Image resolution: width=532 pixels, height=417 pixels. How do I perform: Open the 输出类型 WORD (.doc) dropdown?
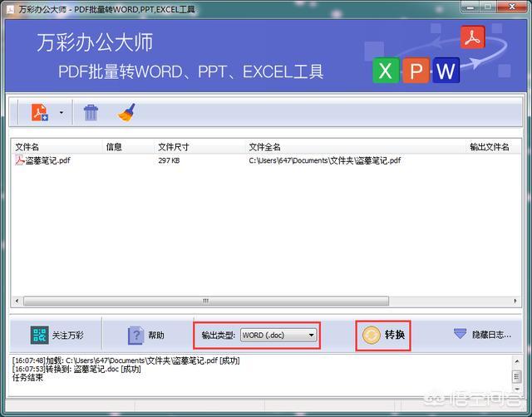pos(278,335)
